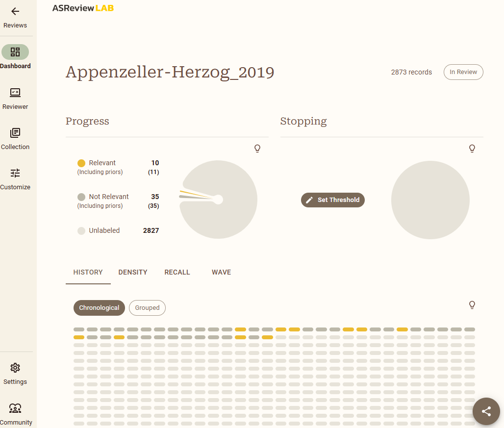Click the first yellow relevant history bar
The image size is (504, 428).
[240, 329]
